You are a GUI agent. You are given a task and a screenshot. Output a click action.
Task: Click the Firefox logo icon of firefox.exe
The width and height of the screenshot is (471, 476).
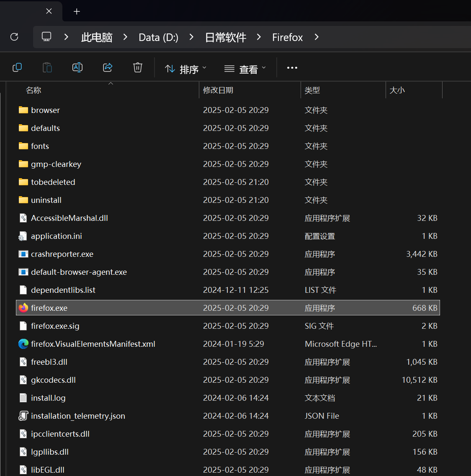click(23, 308)
